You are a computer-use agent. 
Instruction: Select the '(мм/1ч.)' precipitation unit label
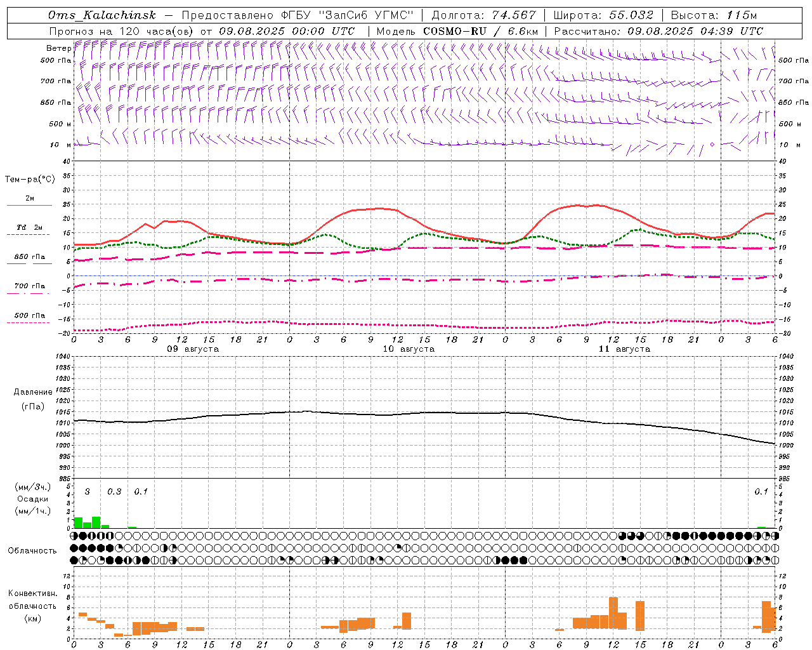(33, 511)
